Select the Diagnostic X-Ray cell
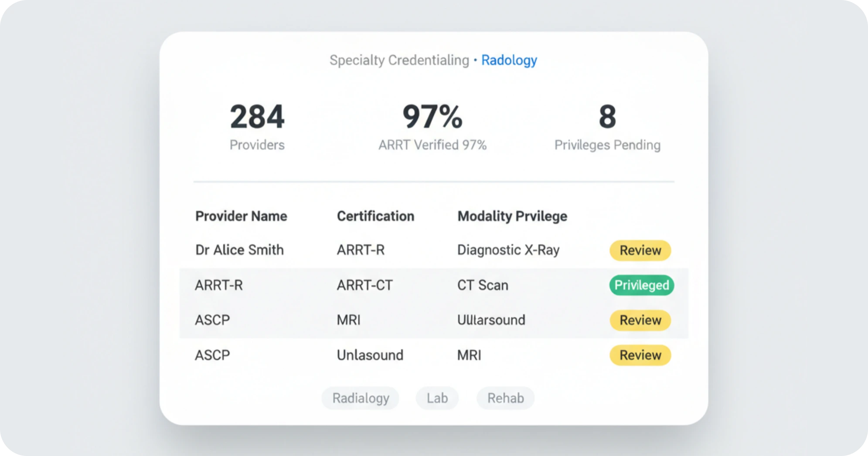 tap(508, 250)
